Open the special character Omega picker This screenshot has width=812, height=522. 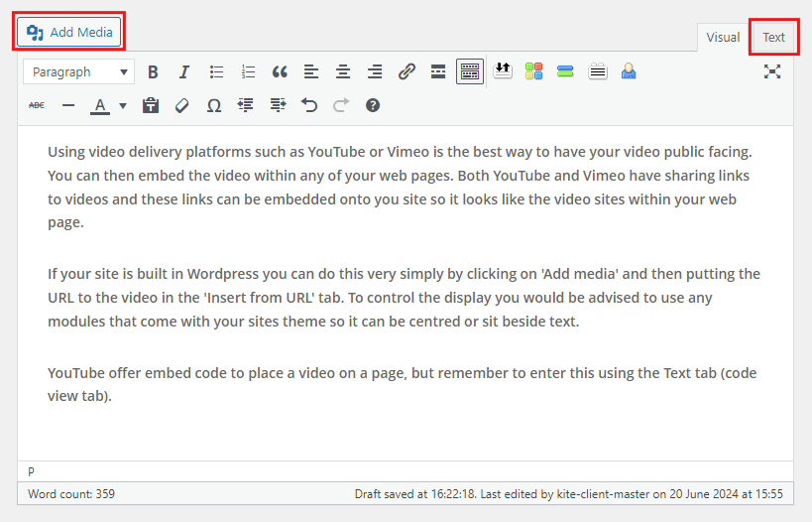(214, 106)
